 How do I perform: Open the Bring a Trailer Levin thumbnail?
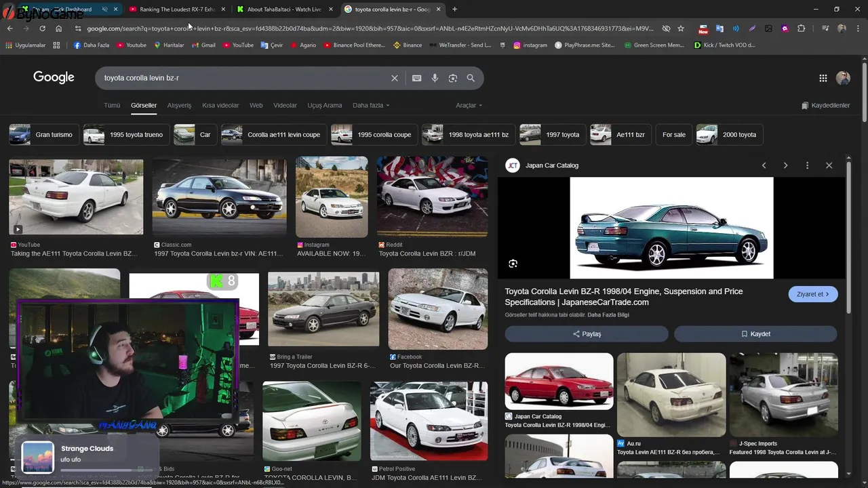tap(323, 309)
